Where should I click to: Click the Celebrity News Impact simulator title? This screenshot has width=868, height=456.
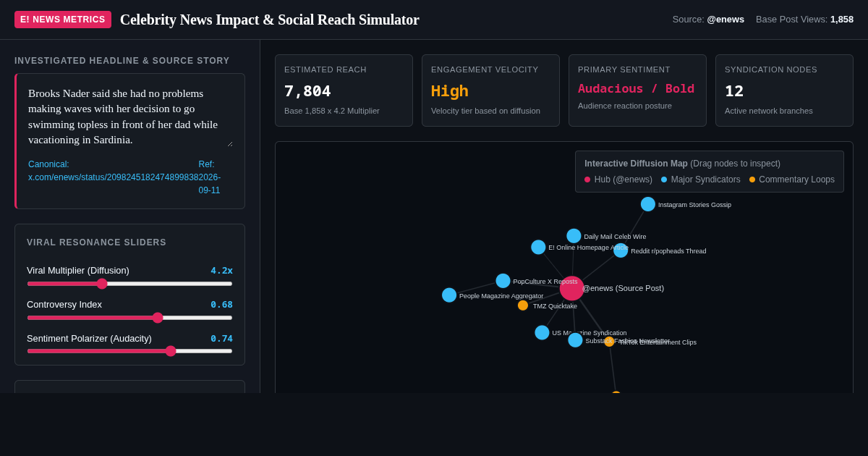[x=270, y=20]
